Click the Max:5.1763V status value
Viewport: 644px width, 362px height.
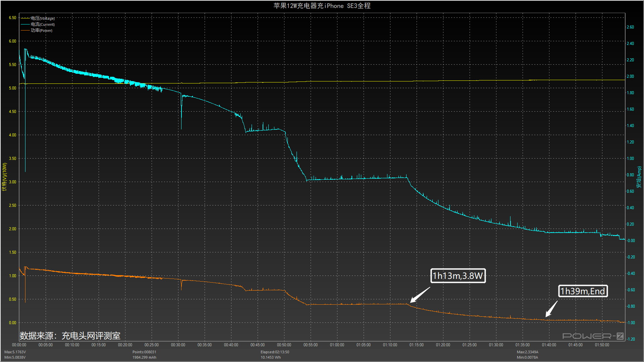click(15, 352)
